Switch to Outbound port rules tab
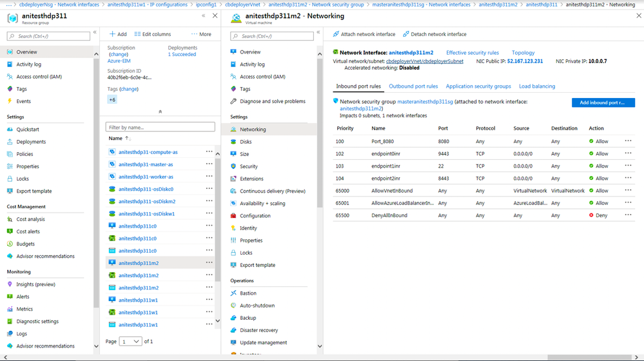The height and width of the screenshot is (361, 644). (413, 86)
